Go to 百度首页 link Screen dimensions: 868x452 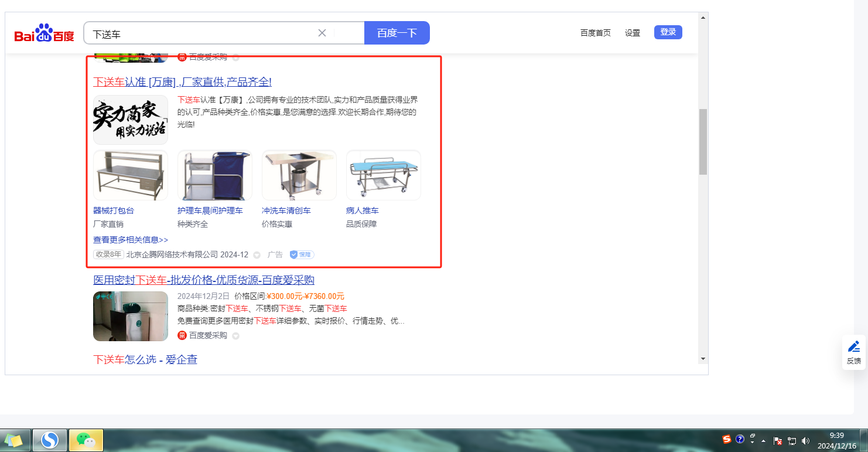coord(596,33)
